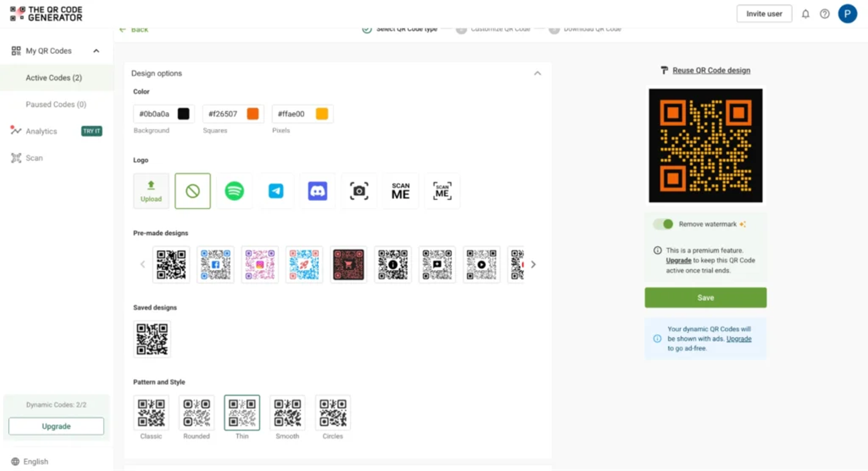Select the Smooth pattern style
Viewport: 868px width, 471px height.
click(287, 413)
